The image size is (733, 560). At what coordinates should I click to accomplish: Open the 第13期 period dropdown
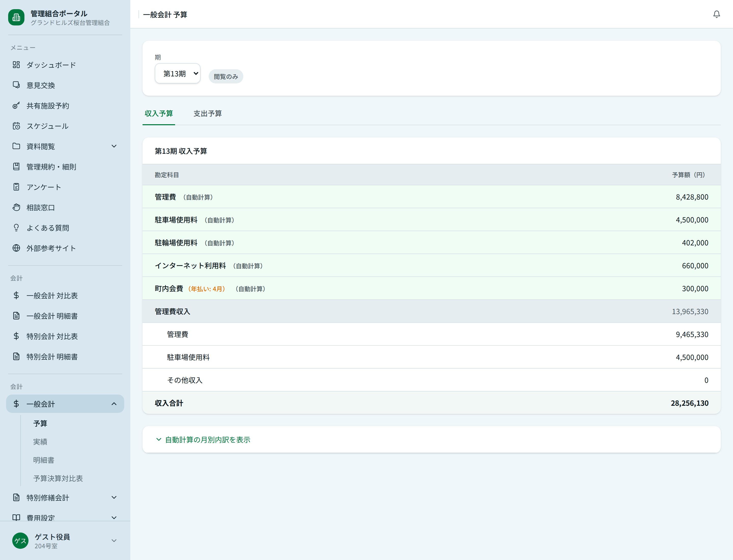(177, 73)
